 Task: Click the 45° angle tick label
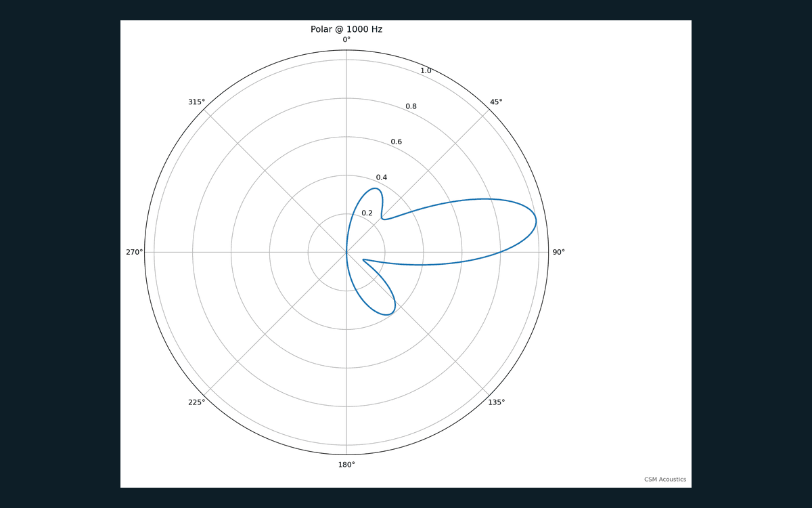pyautogui.click(x=496, y=102)
